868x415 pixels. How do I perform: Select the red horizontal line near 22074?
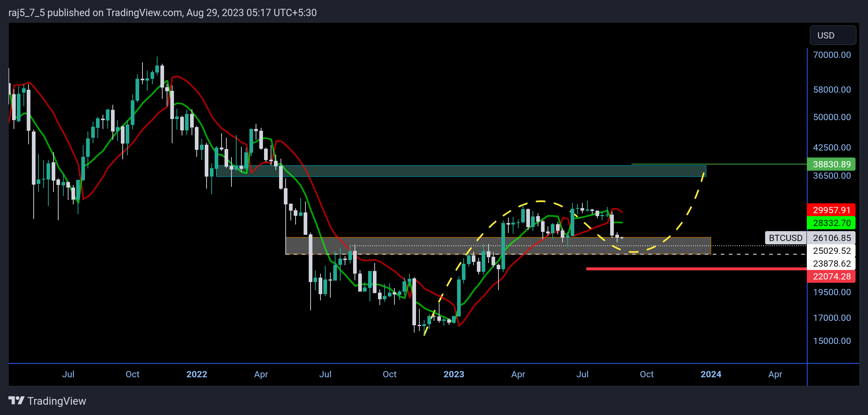pos(696,269)
